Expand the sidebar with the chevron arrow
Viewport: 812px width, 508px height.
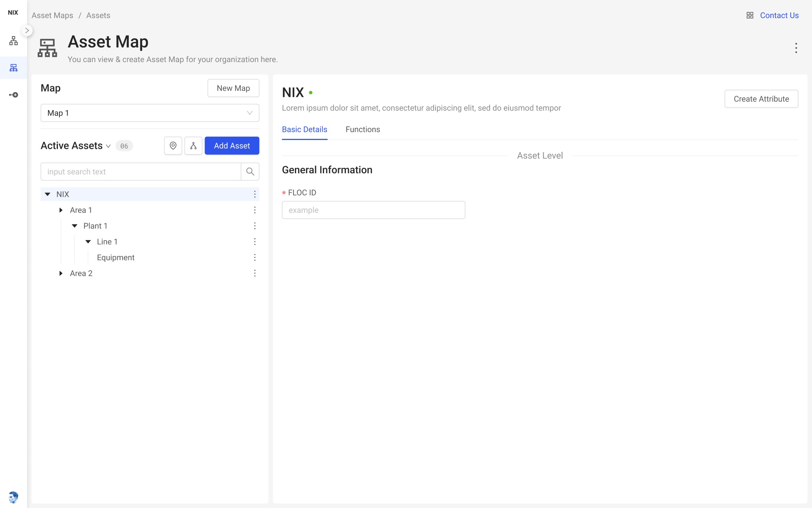pos(27,30)
